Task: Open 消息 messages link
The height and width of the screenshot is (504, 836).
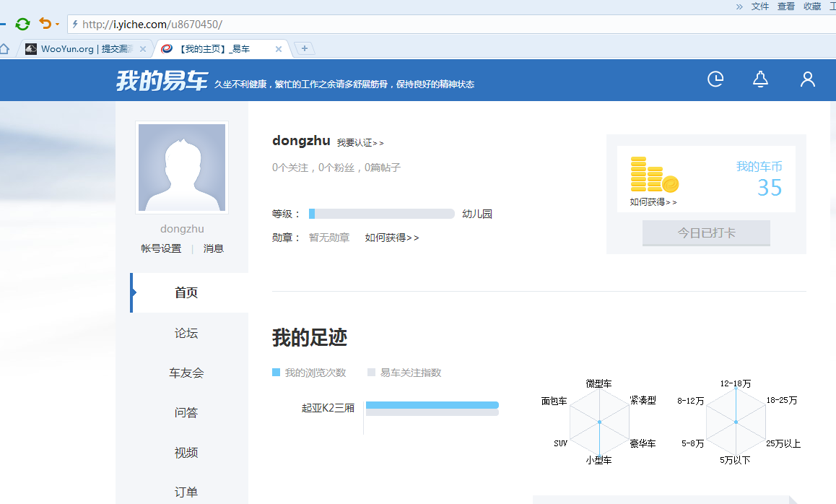Action: [213, 248]
